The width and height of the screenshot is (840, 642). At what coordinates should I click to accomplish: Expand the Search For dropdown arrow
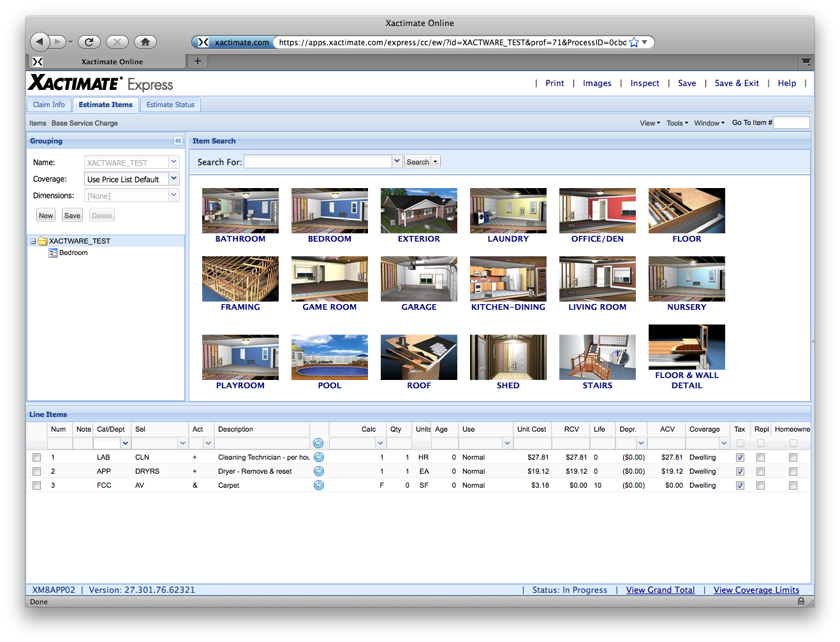[x=397, y=161]
